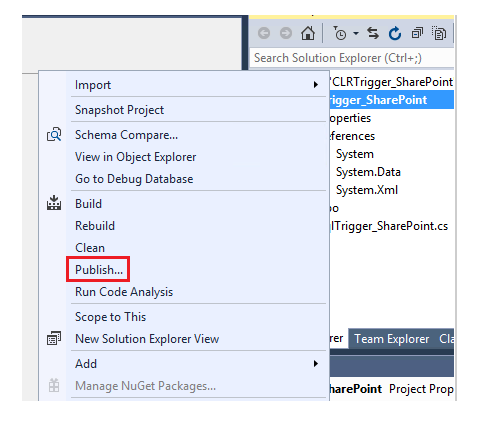Click the Pending Changes Filter clock icon
Viewport: 487px width, 430px height.
340,33
